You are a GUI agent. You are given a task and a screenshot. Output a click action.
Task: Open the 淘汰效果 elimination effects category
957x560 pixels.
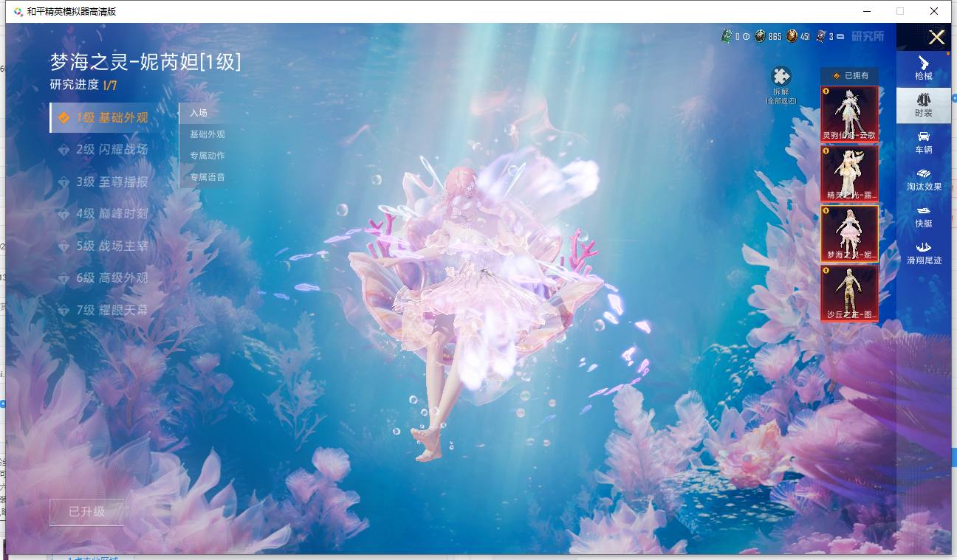click(x=923, y=179)
